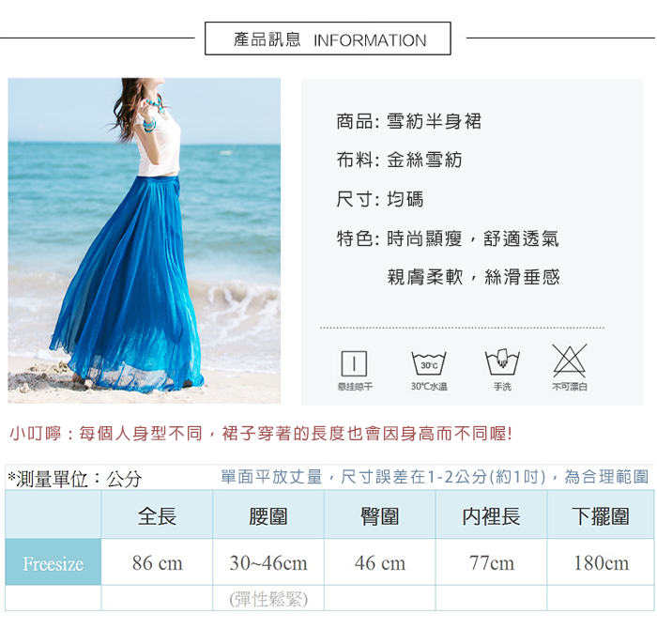Click the 180cm hem value

click(602, 562)
